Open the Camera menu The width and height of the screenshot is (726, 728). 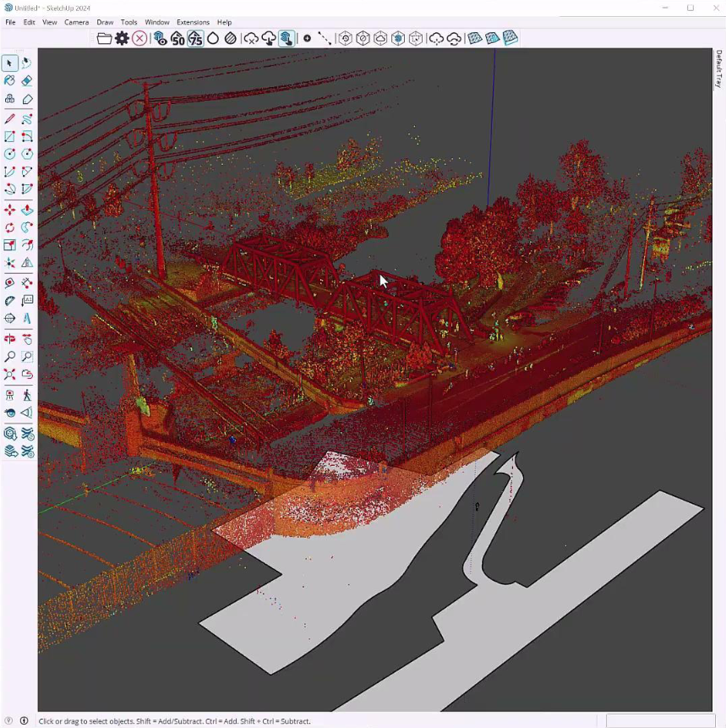coord(77,22)
